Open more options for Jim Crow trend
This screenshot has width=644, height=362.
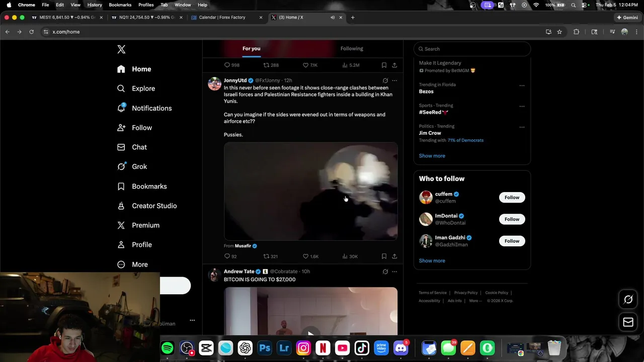(522, 127)
